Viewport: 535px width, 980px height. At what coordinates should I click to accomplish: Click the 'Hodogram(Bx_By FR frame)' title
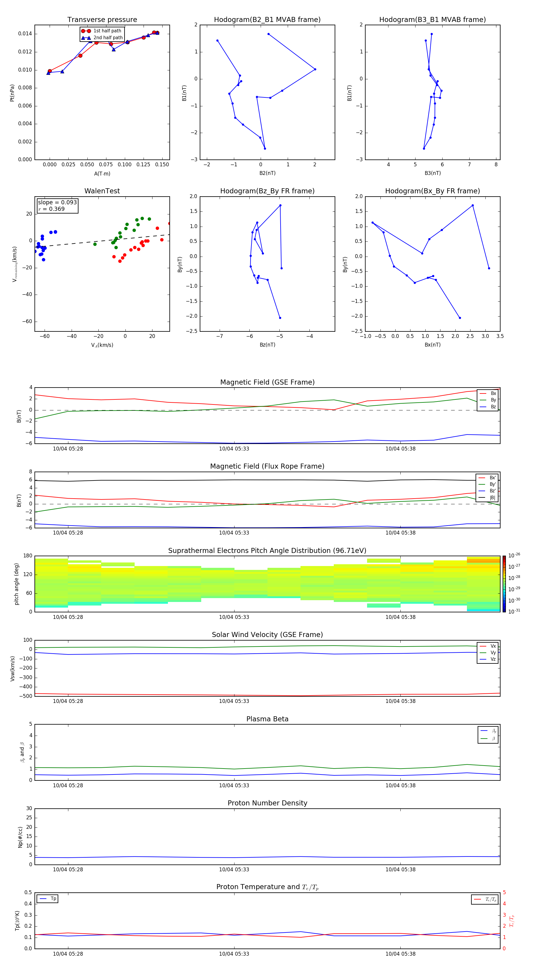coord(432,191)
